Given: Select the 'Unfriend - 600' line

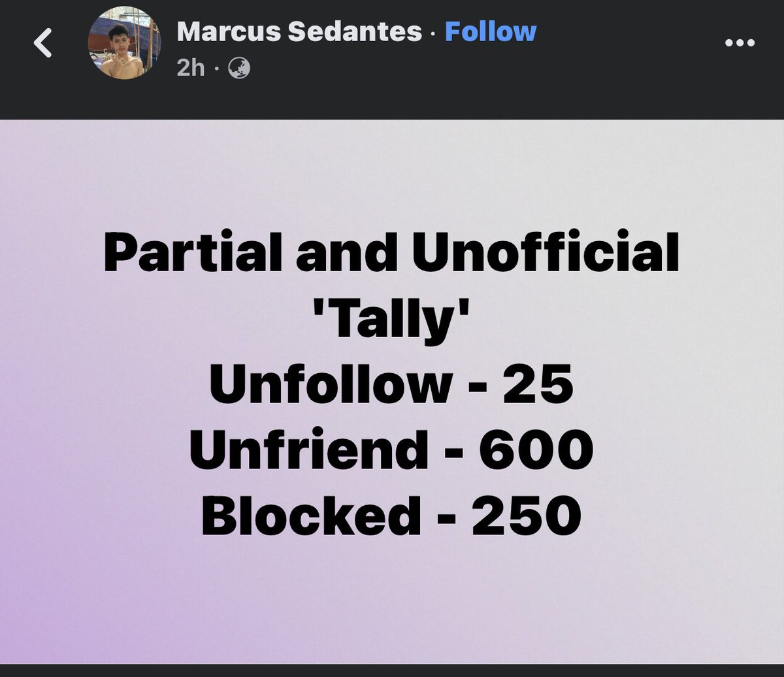Looking at the screenshot, I should pyautogui.click(x=391, y=449).
